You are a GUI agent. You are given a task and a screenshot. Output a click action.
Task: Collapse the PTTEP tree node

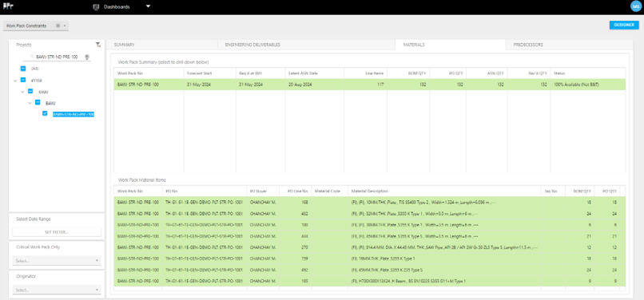[x=15, y=81]
